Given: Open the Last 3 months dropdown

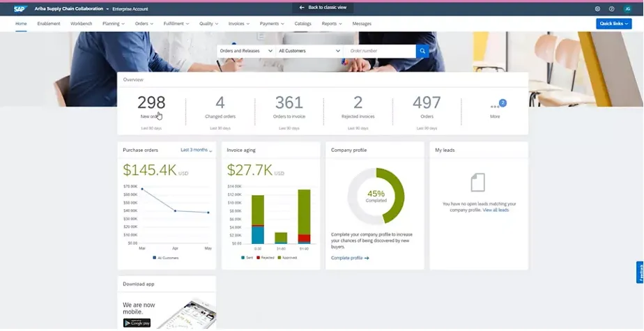Looking at the screenshot, I should 196,150.
